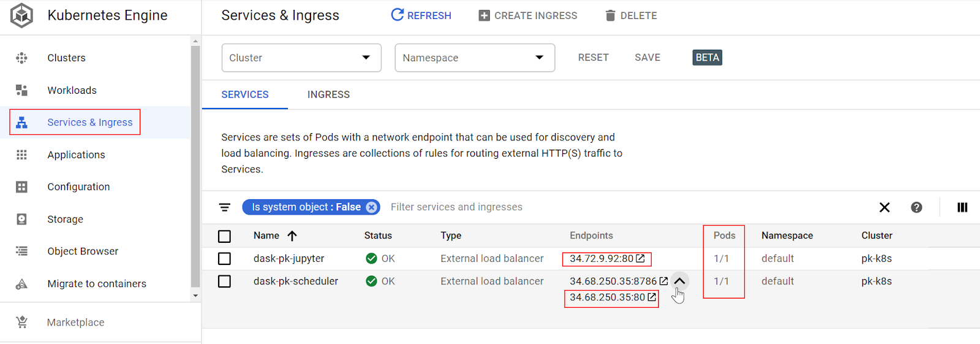Click the filter list icon
Image resolution: width=980 pixels, height=344 pixels.
[x=225, y=207]
